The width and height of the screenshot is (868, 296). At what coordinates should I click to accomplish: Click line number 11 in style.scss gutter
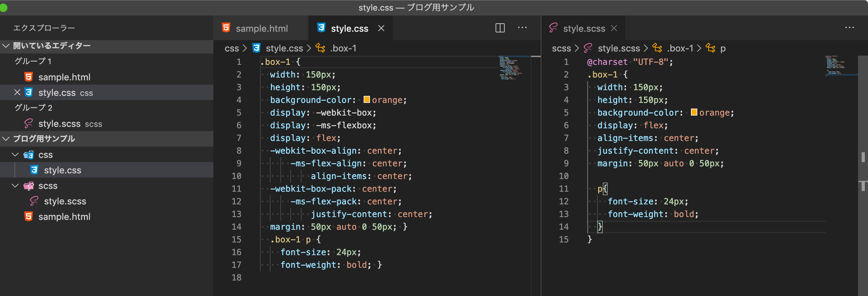[x=564, y=189]
